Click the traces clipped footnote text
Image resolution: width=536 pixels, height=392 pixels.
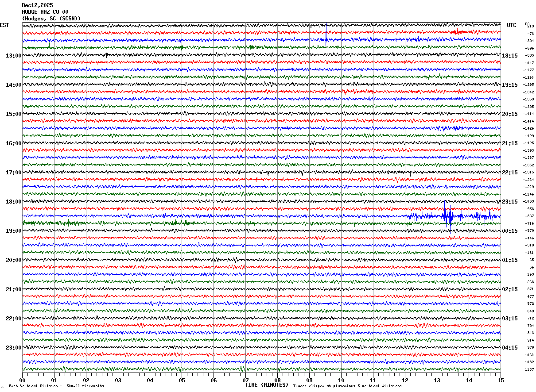coord(347,386)
